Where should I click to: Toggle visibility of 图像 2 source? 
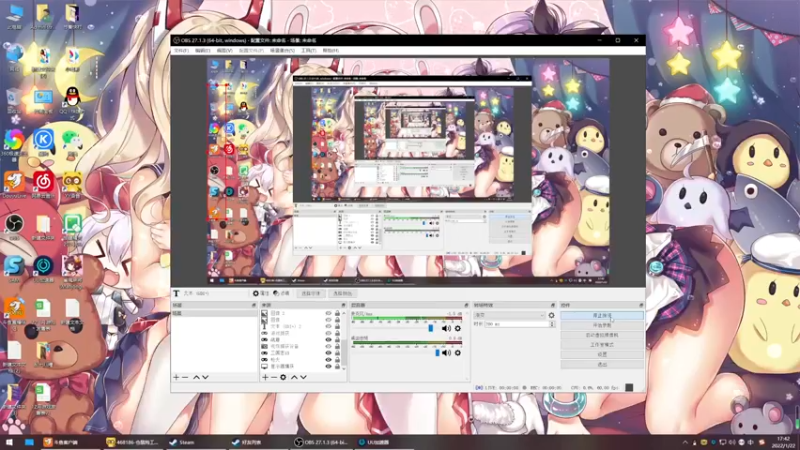[x=328, y=313]
